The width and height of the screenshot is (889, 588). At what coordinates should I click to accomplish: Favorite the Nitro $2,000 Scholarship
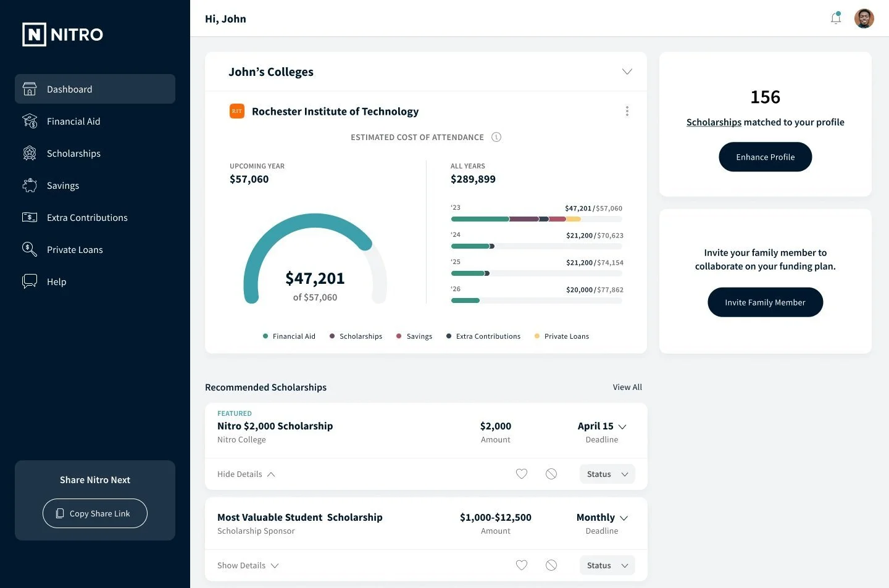pos(522,474)
